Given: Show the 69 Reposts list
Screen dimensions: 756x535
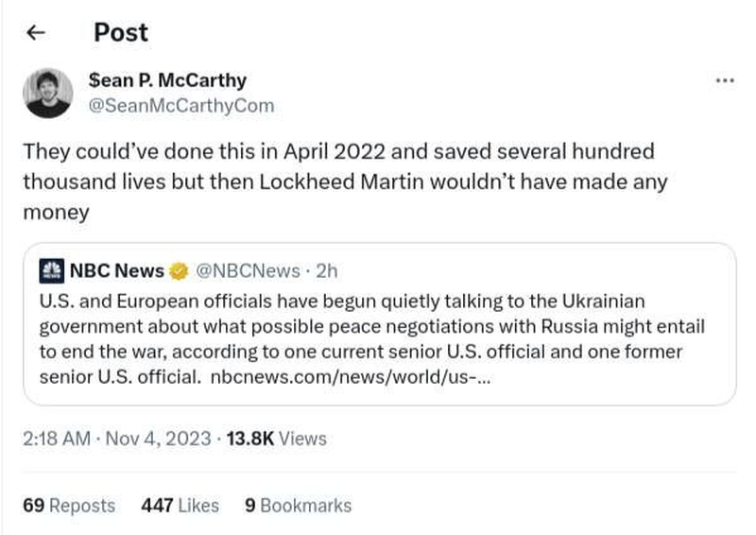Looking at the screenshot, I should pyautogui.click(x=69, y=506).
